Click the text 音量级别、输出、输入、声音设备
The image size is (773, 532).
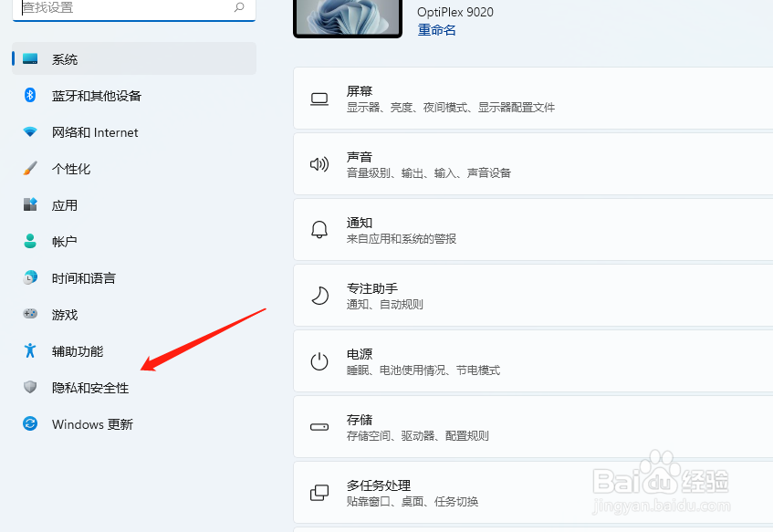[x=429, y=173]
